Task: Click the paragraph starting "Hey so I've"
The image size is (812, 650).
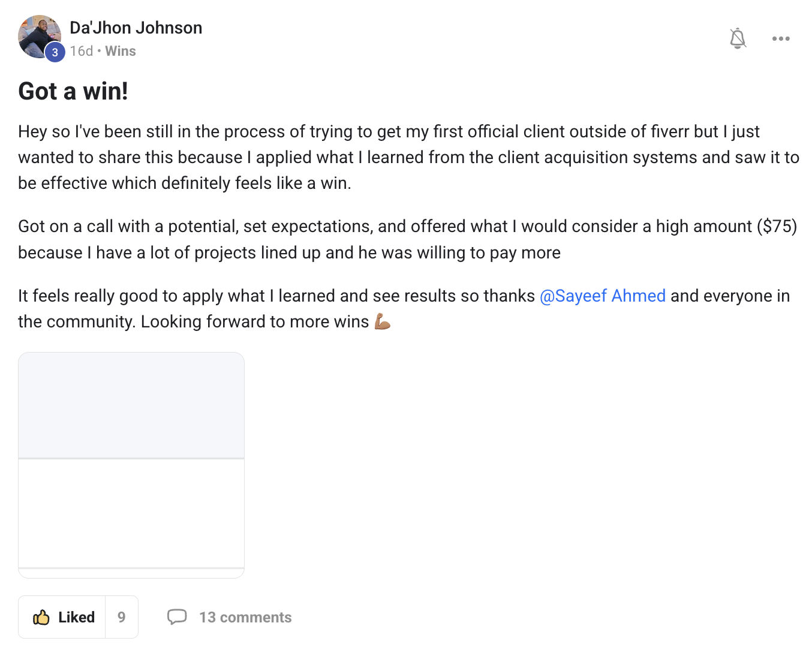Action: coord(408,157)
